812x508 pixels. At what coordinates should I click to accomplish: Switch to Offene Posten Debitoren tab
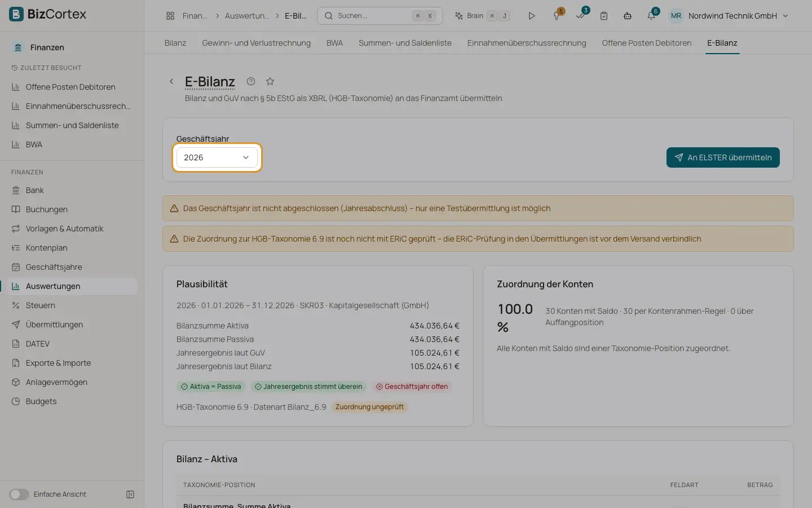[646, 43]
